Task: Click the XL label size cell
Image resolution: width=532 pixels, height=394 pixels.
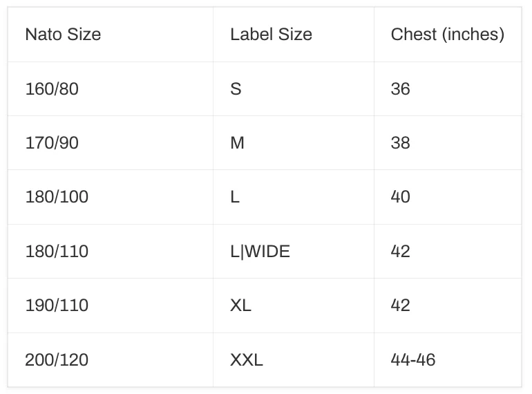Action: point(240,306)
